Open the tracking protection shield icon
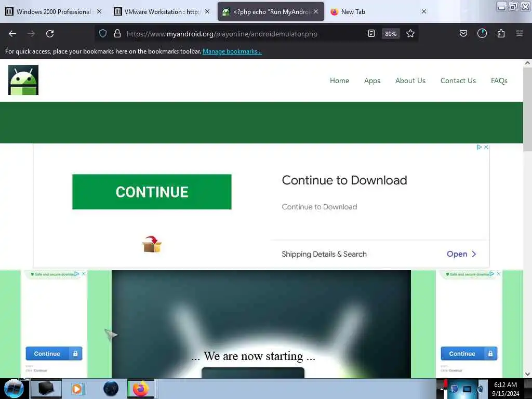The height and width of the screenshot is (399, 532). 103,33
